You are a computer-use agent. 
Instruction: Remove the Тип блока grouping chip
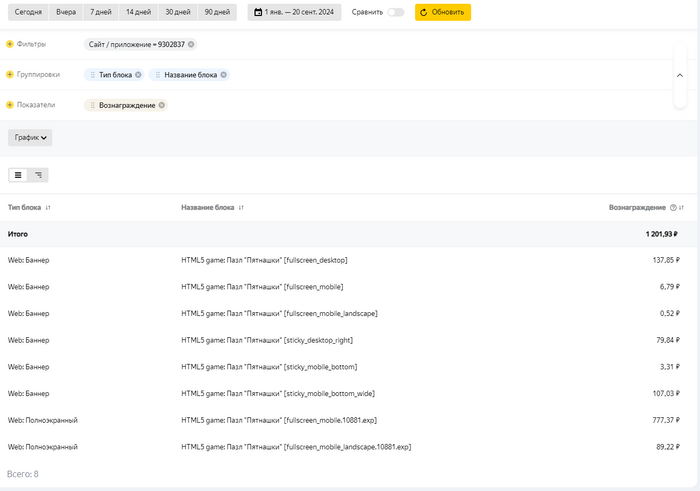click(x=138, y=74)
